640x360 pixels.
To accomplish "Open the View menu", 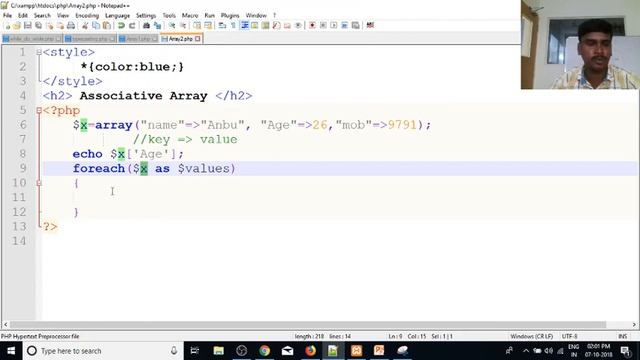I will pyautogui.click(x=63, y=16).
